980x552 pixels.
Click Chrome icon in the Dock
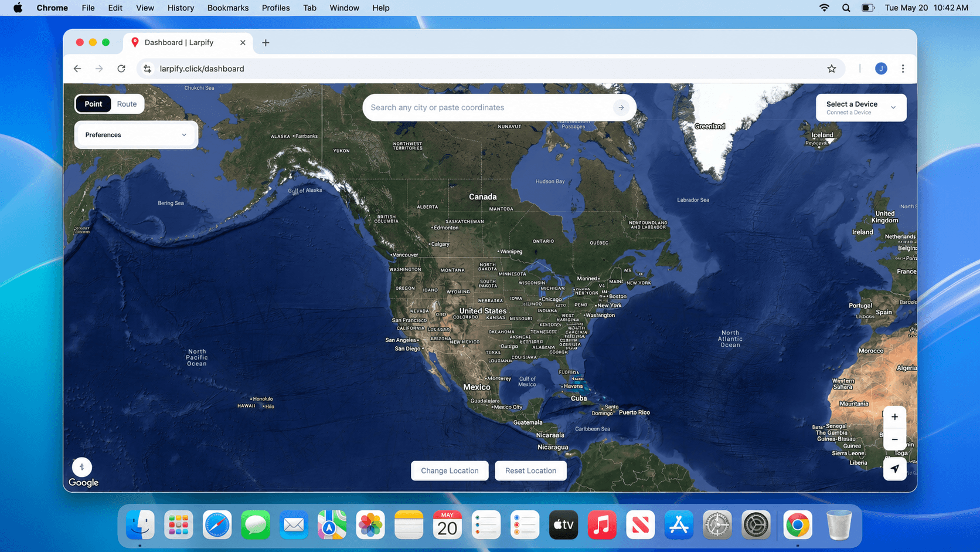click(798, 524)
